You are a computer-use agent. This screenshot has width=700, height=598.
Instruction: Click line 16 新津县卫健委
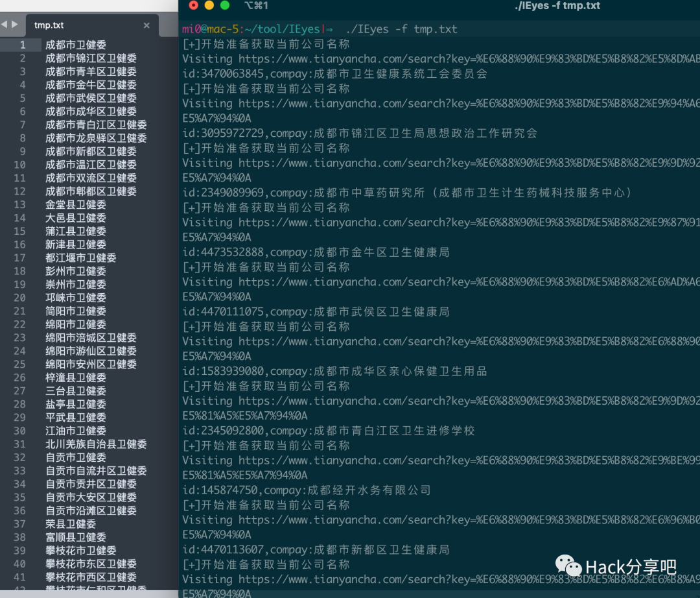pos(75,245)
